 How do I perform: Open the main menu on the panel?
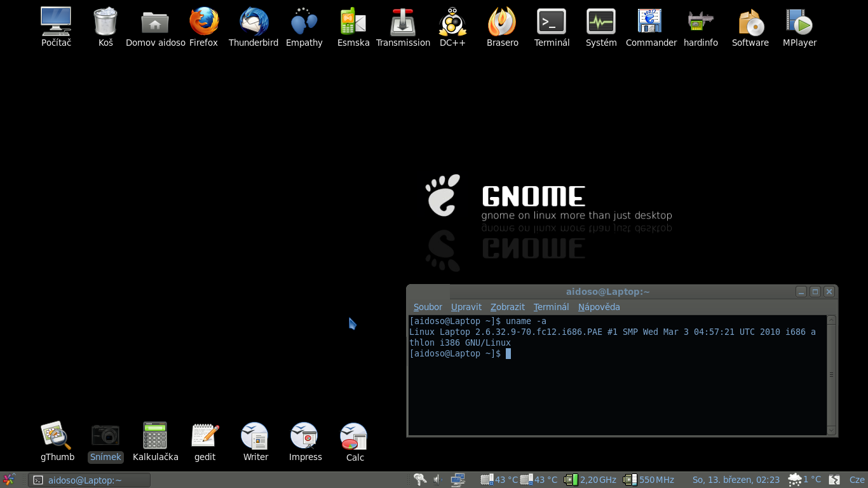point(8,480)
